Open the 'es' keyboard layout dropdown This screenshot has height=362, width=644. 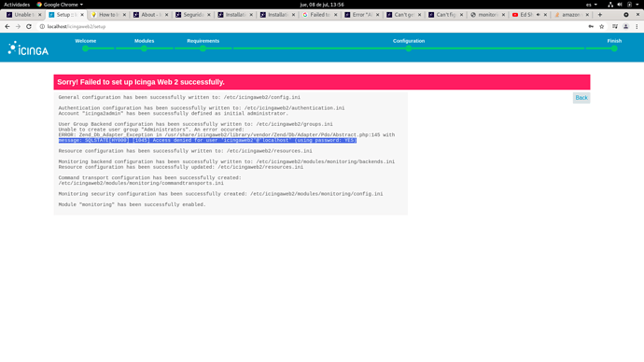click(x=592, y=5)
